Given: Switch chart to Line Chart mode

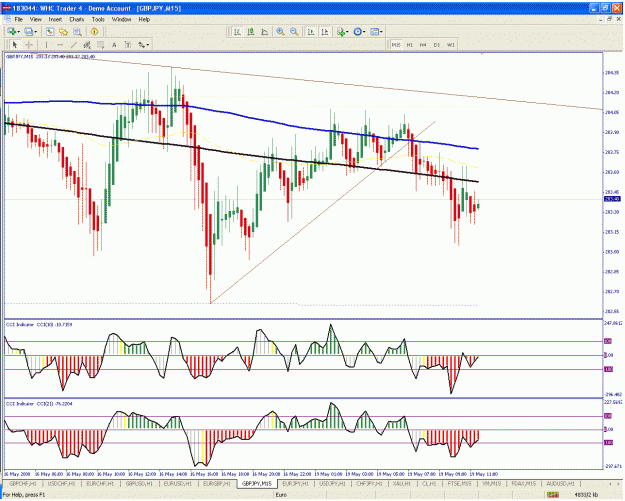Looking at the screenshot, I should coord(265,31).
